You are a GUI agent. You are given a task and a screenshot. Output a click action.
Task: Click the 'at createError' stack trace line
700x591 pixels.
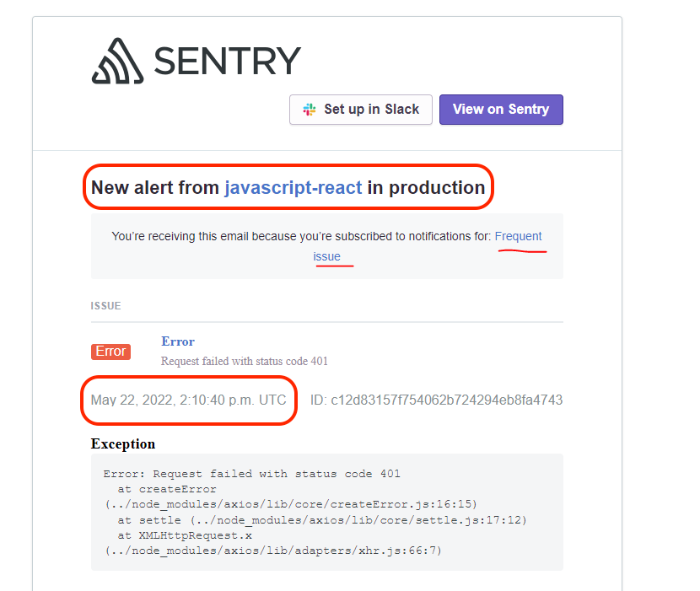point(167,489)
